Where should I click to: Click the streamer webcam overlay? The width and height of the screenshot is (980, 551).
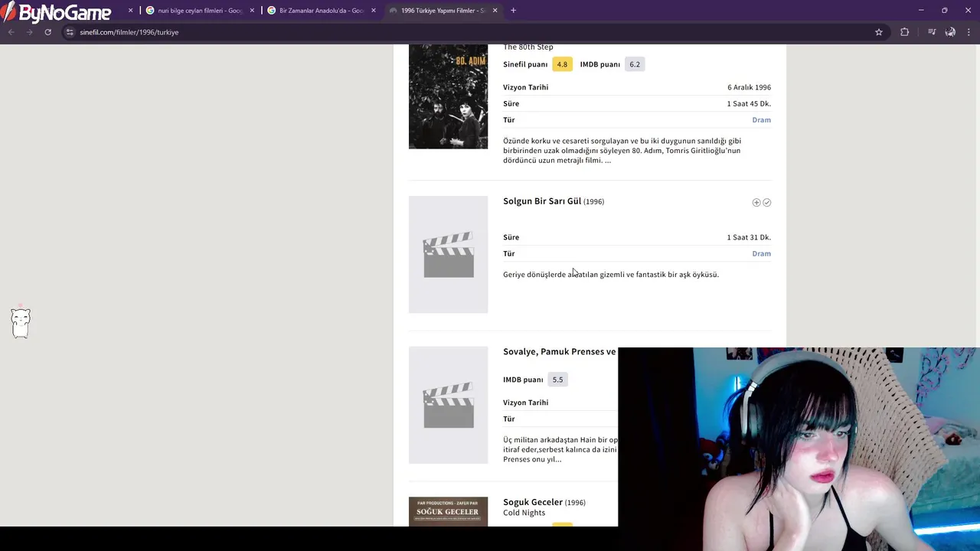point(799,449)
